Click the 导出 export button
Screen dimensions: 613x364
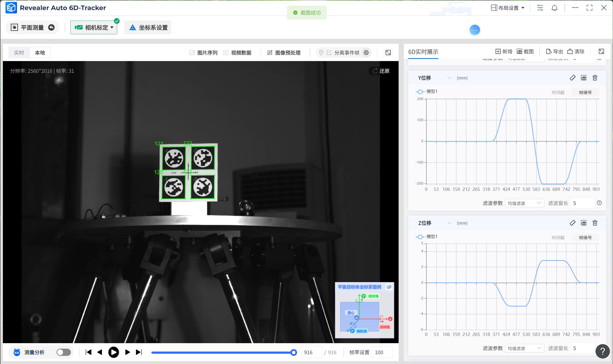pos(554,51)
